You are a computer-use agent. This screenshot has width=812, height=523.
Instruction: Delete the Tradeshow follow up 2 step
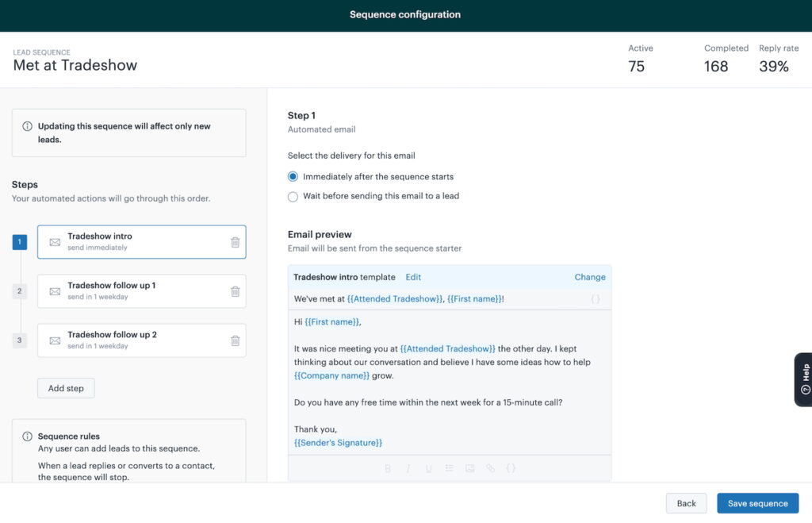point(235,340)
